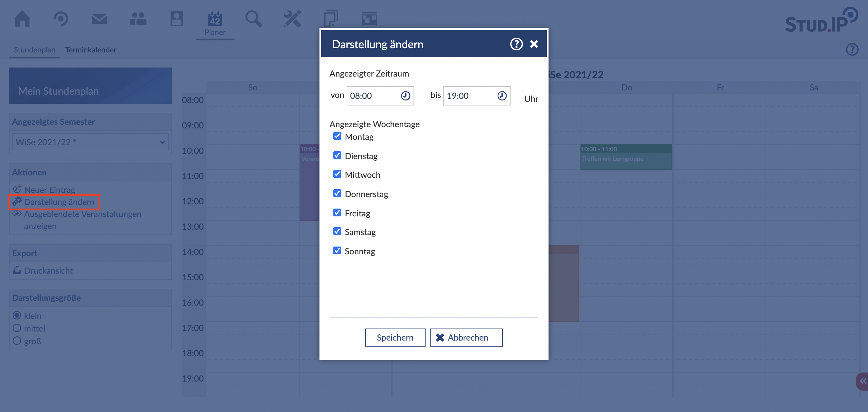This screenshot has height=412, width=868.
Task: Select the Stundenplan tab
Action: pos(34,50)
